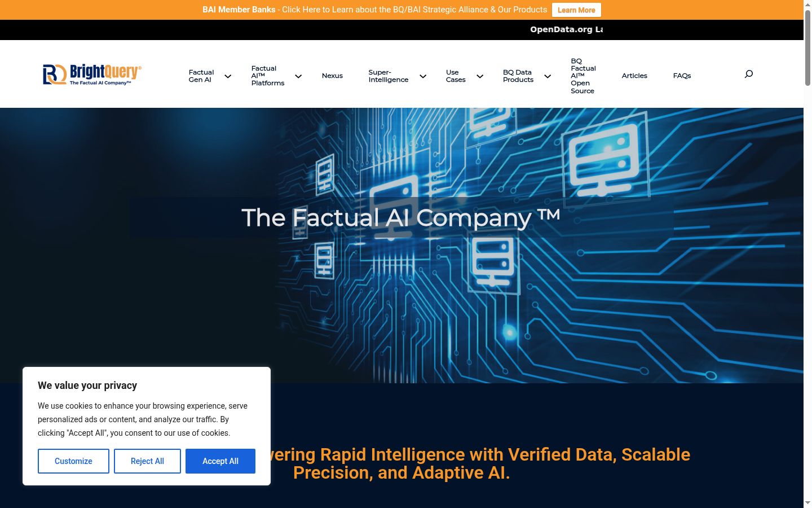Click the page scrollbar thumb

(807, 48)
